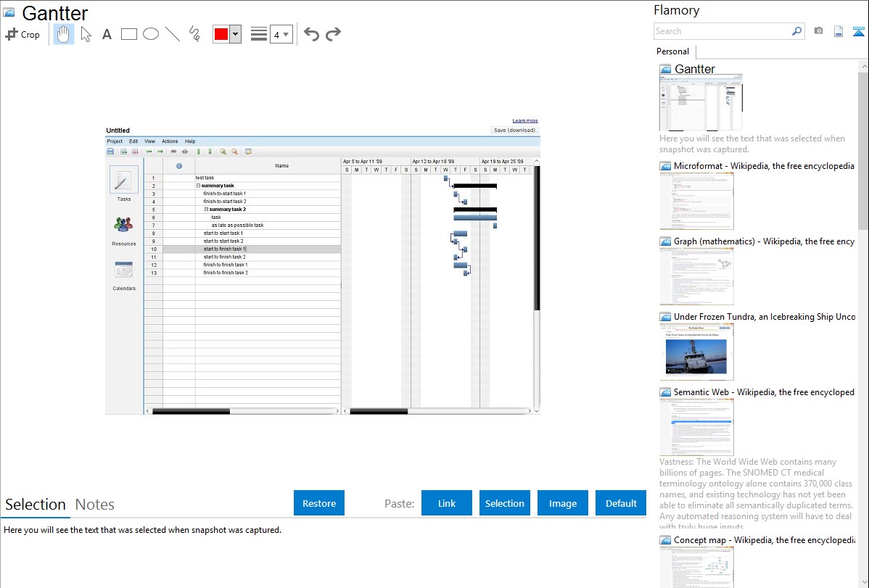The height and width of the screenshot is (588, 869).
Task: Select the Crop tool
Action: pos(22,34)
